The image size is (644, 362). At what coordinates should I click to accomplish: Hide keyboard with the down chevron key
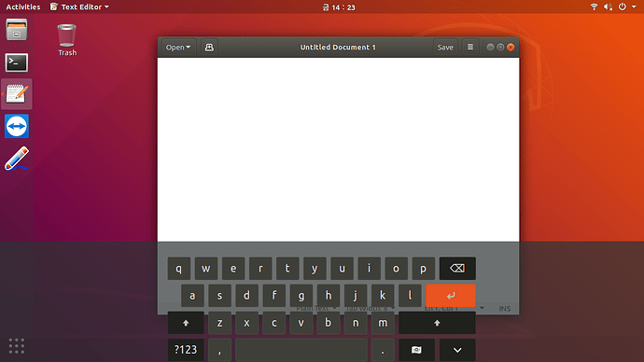coord(457,350)
